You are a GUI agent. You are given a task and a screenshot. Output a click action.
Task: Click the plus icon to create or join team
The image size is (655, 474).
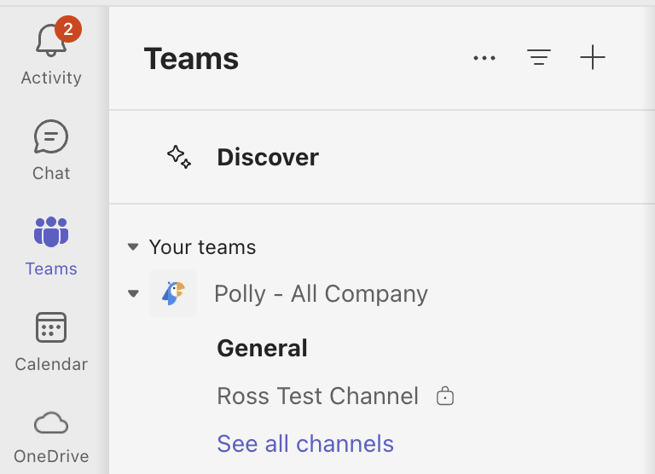(593, 57)
